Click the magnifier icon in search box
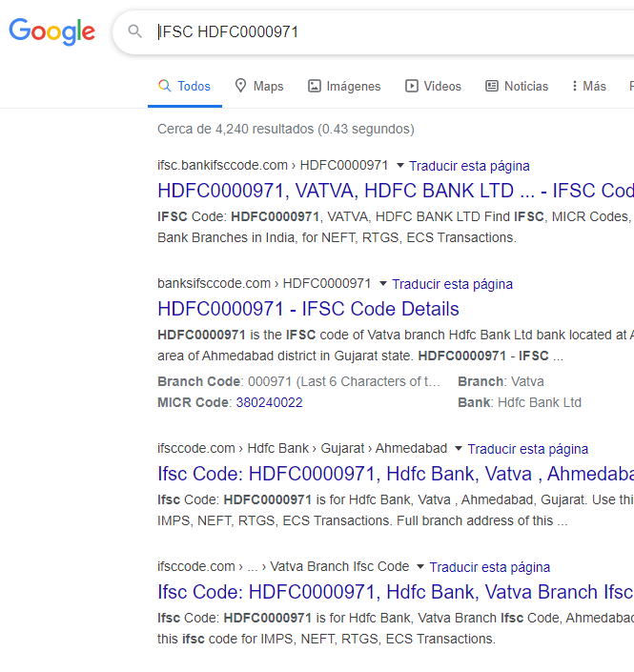 [x=135, y=31]
